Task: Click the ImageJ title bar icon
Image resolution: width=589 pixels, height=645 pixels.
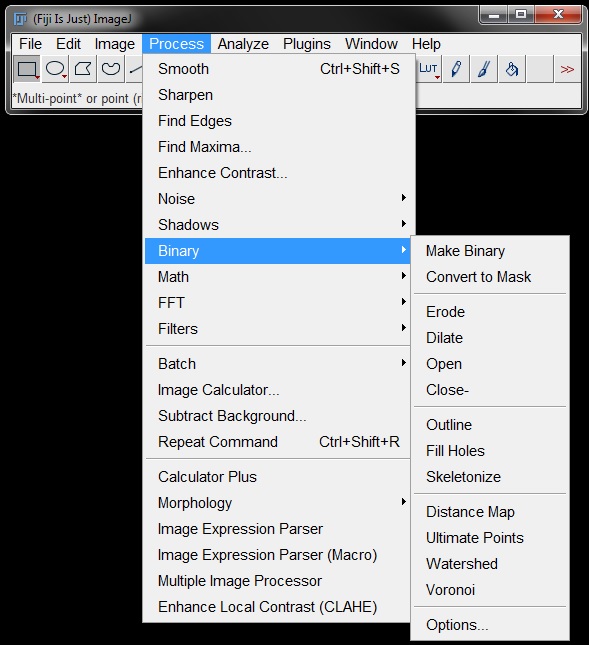Action: [20, 19]
